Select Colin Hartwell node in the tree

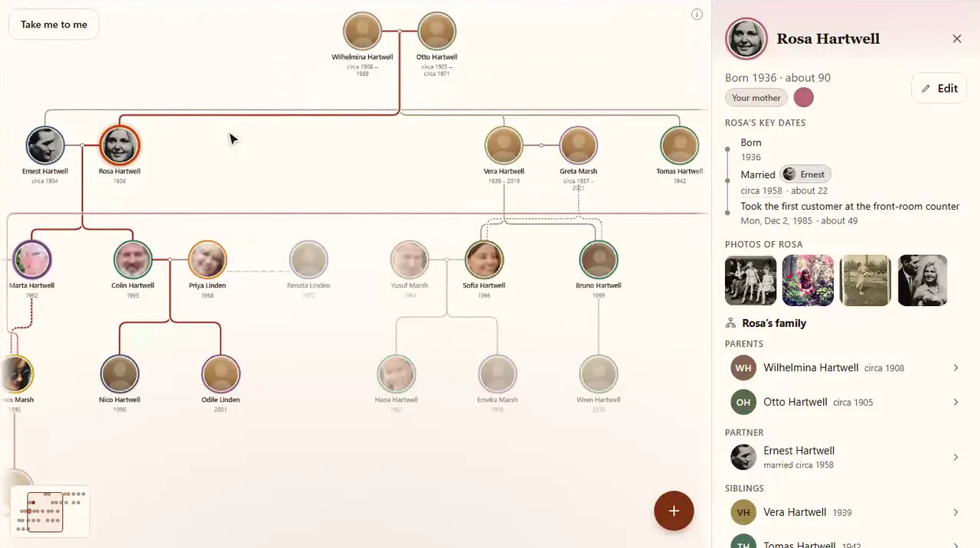(x=132, y=259)
